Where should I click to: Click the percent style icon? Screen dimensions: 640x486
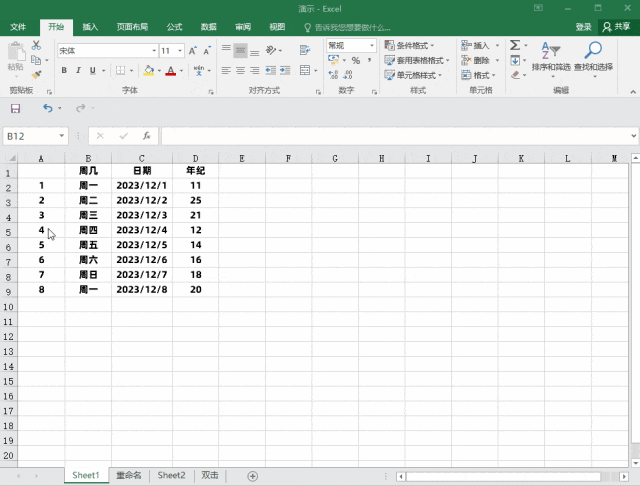point(356,61)
